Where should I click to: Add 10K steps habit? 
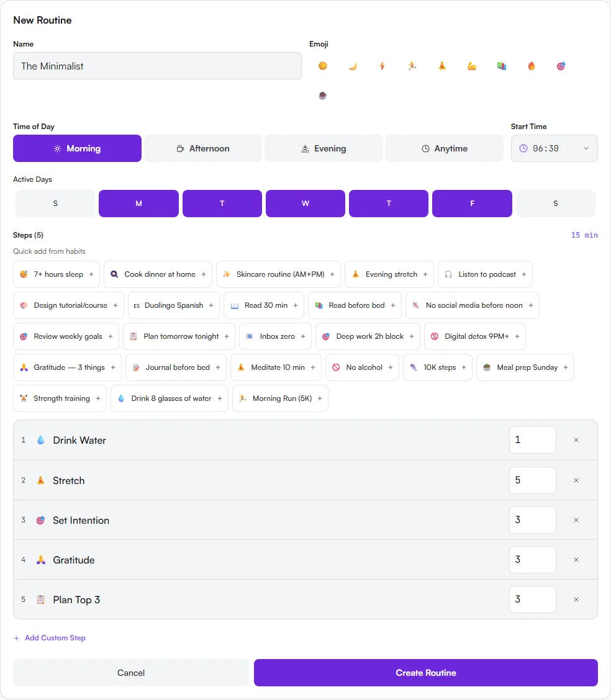pyautogui.click(x=438, y=367)
